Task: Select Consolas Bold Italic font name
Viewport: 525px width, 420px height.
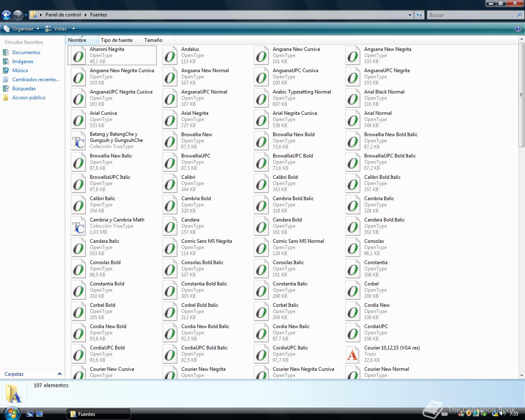Action: [202, 262]
